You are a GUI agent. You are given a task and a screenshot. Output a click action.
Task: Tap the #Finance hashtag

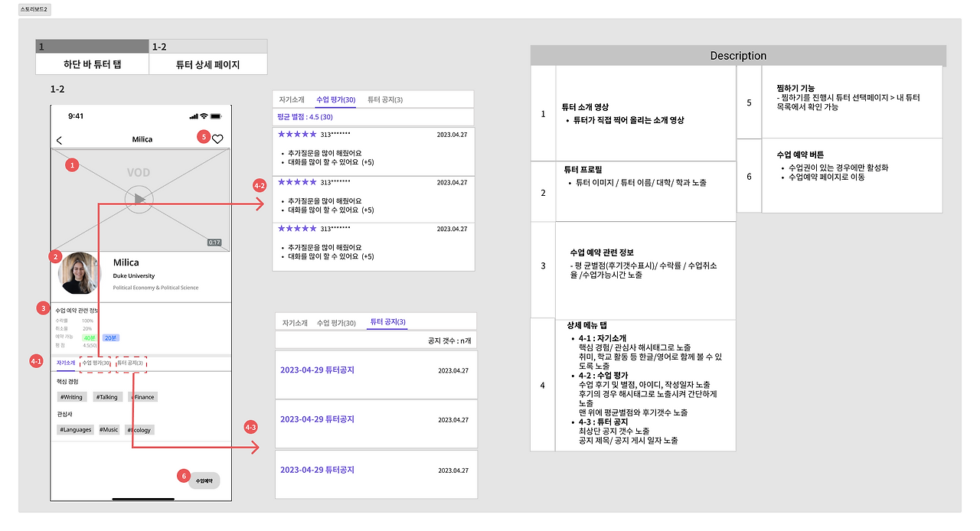coord(143,397)
